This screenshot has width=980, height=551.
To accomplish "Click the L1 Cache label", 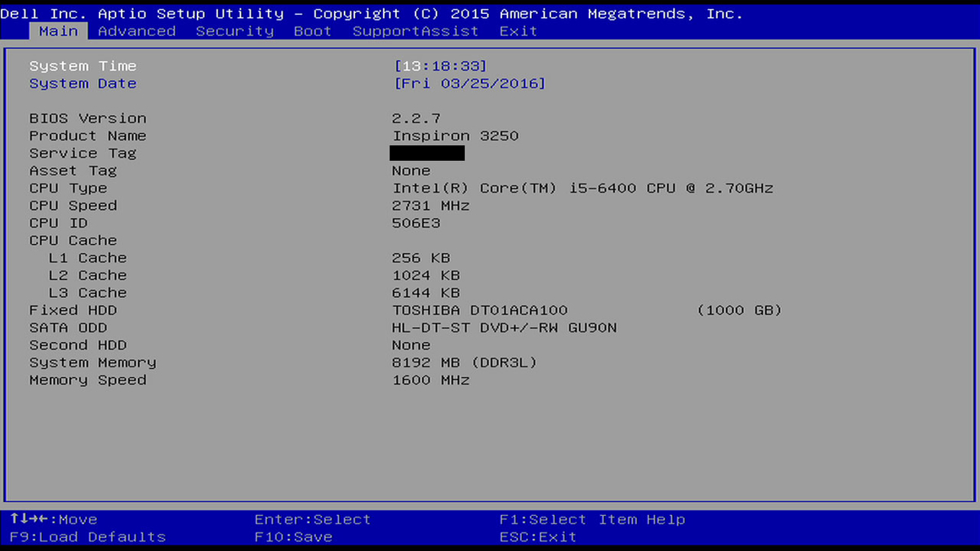I will [x=87, y=258].
